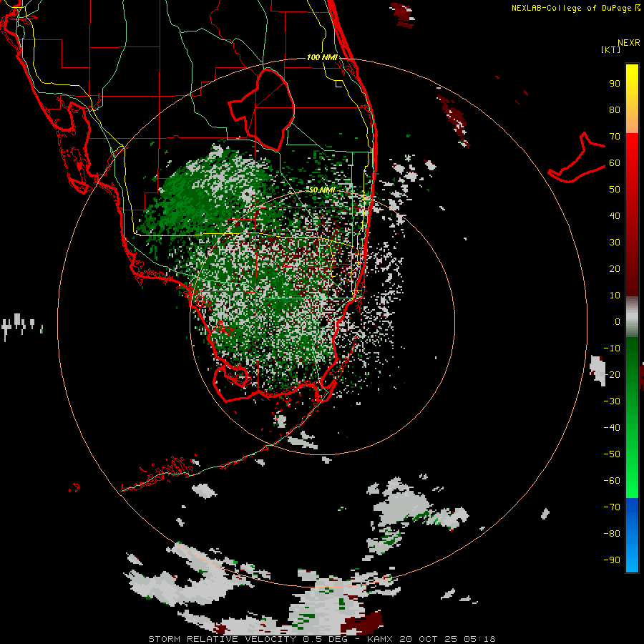Click the Storm Relative Velocity caption text
Screen dimensions: 644x644
[x=321, y=639]
